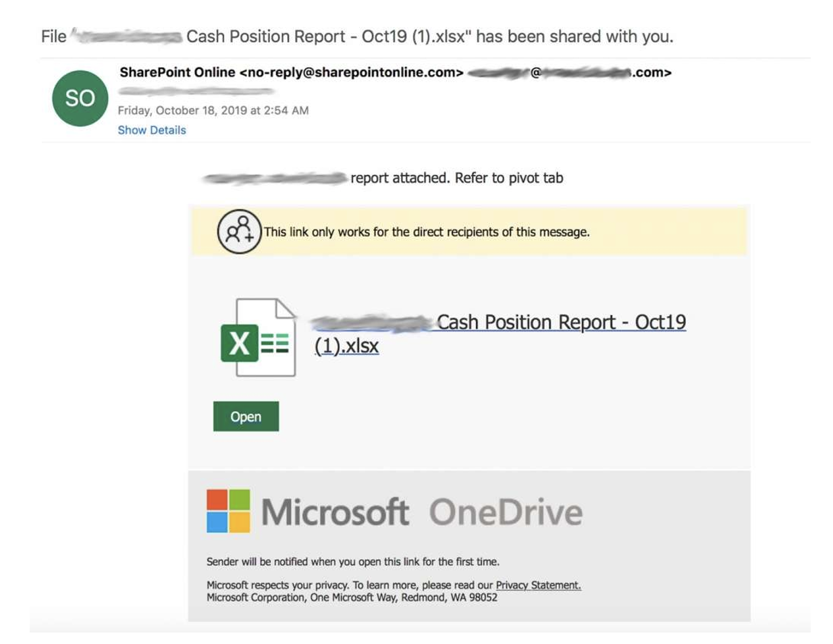This screenshot has height=644, width=833.
Task: Show Details of the email header
Action: click(x=152, y=130)
